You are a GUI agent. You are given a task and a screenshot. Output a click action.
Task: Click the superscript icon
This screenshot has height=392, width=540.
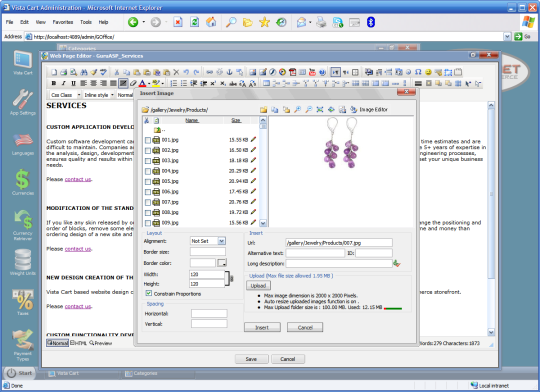click(x=213, y=83)
